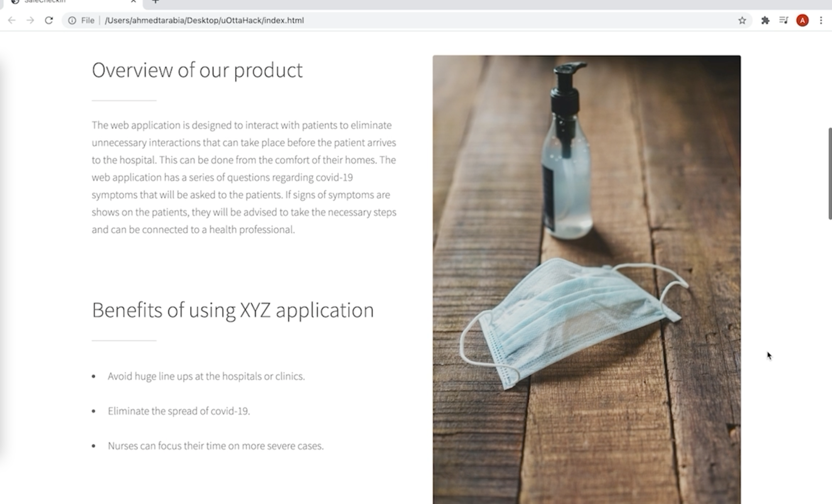The image size is (832, 504).
Task: Click the sanitizer and mask photo
Action: (587, 279)
